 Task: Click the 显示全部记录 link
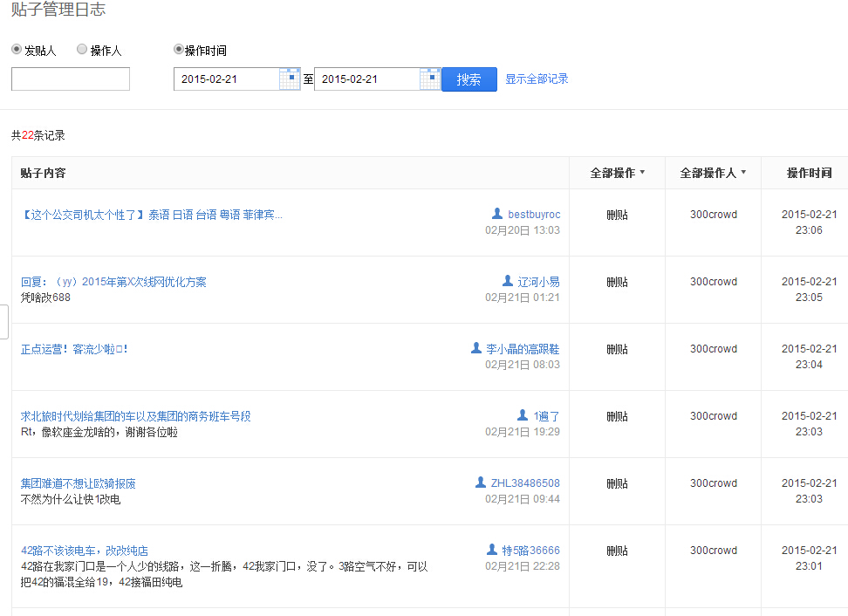click(x=537, y=79)
